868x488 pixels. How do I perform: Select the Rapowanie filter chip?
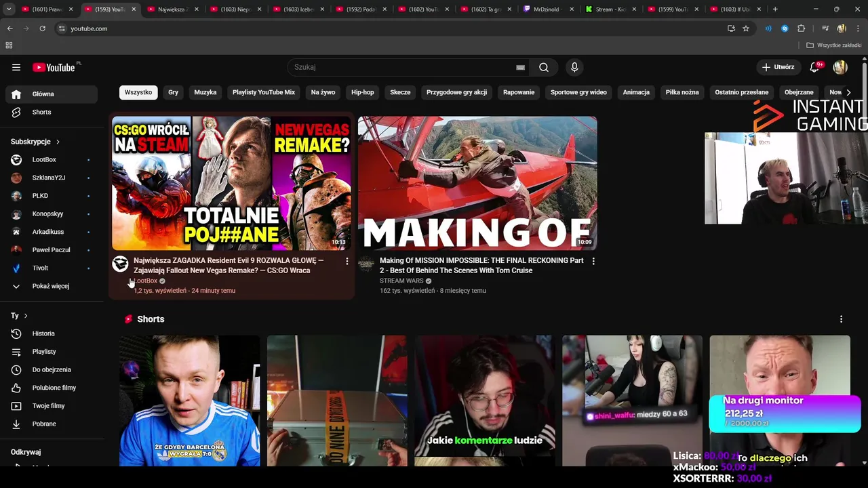pos(519,92)
